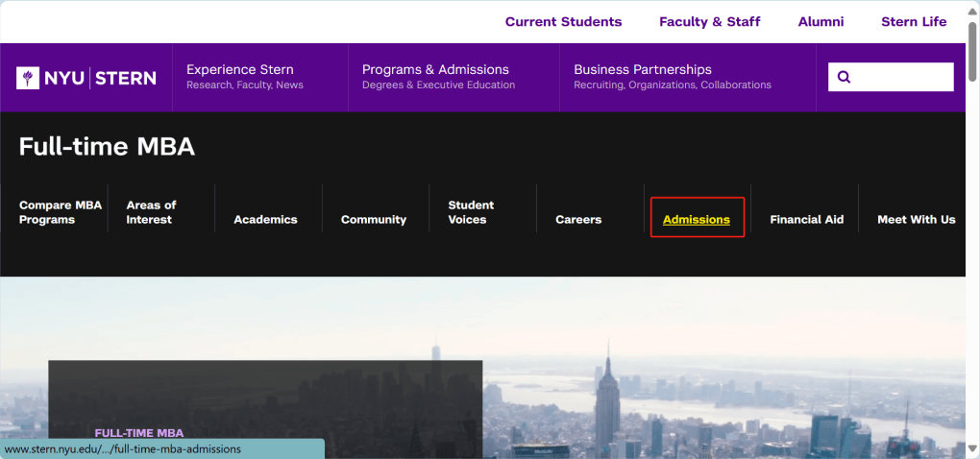Visit the Stern Life link
This screenshot has height=459, width=980.
914,22
